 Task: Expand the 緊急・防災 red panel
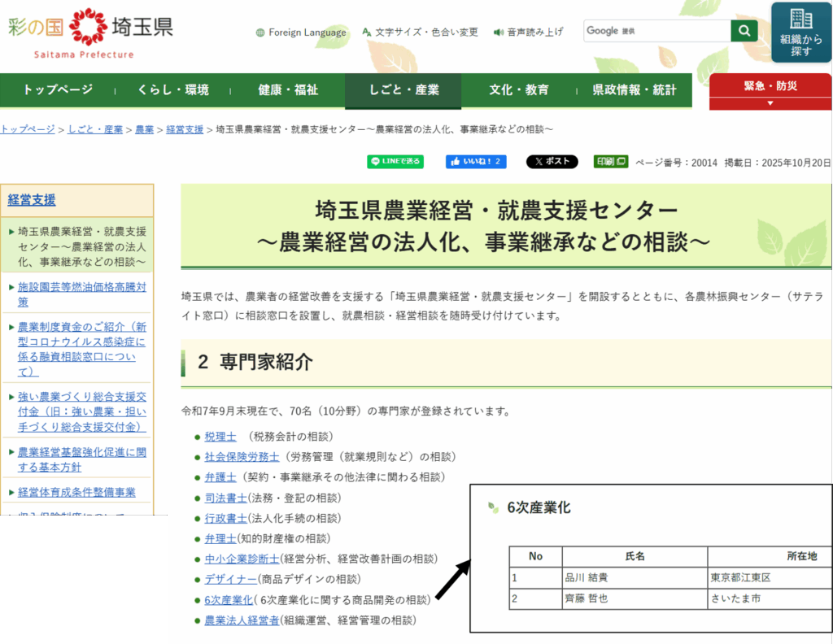coord(770,91)
